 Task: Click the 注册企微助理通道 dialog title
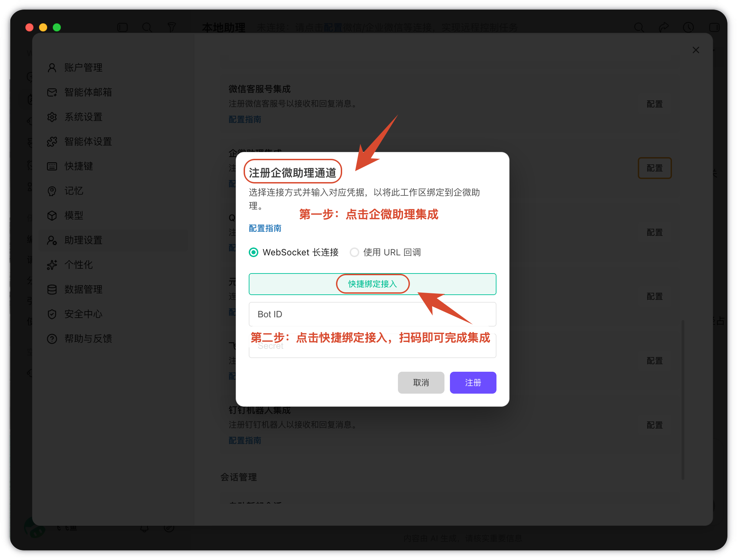293,173
